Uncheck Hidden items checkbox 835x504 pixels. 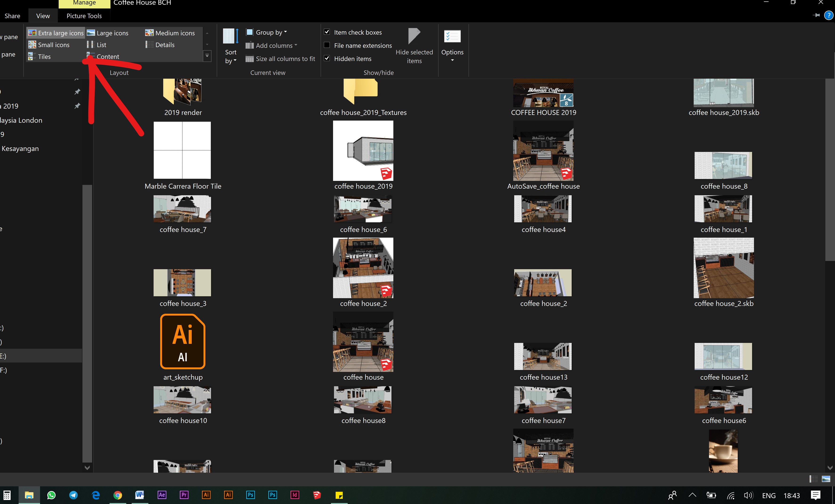[327, 58]
